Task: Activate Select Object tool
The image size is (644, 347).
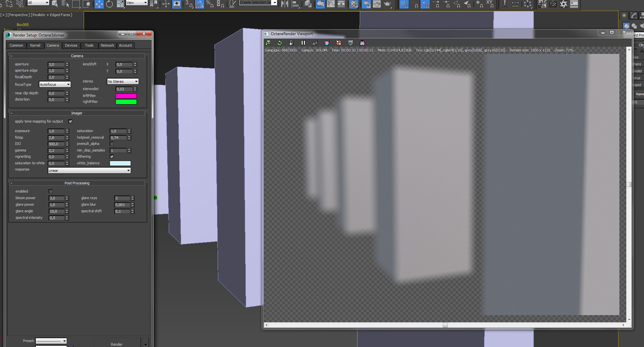Action: coord(55,4)
